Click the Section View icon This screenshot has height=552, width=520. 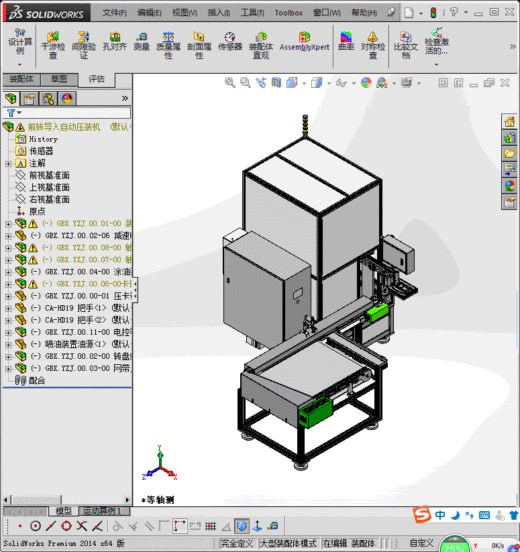tap(276, 83)
